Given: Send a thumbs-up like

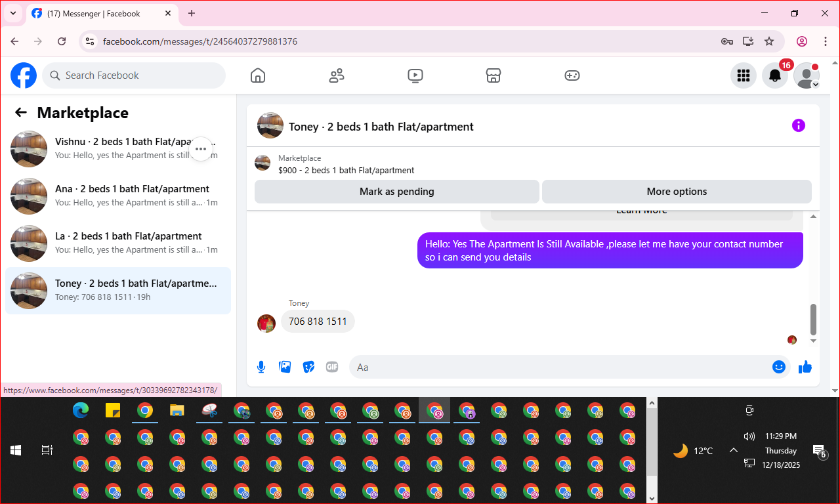Looking at the screenshot, I should point(805,367).
